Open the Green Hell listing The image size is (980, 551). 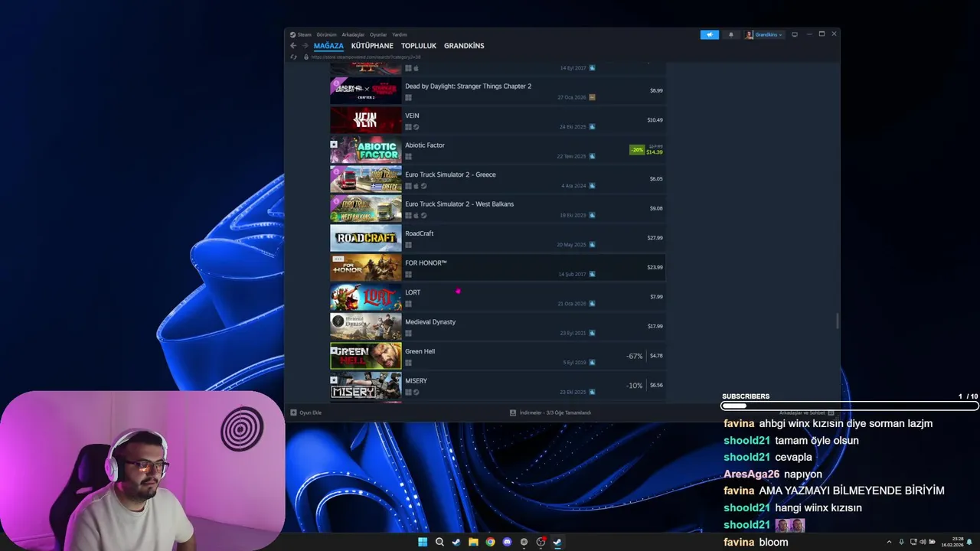point(498,356)
